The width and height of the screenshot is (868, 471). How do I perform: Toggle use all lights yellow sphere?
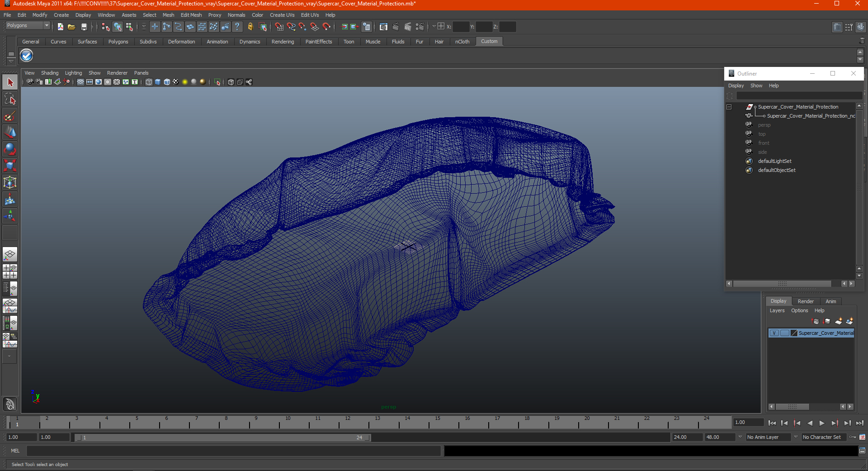tap(185, 82)
